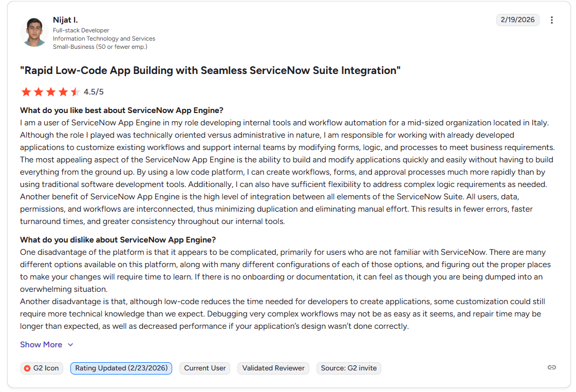Select the Rating Updated (2/23/2026) tag
Screen dimensions: 576x392
[121, 368]
